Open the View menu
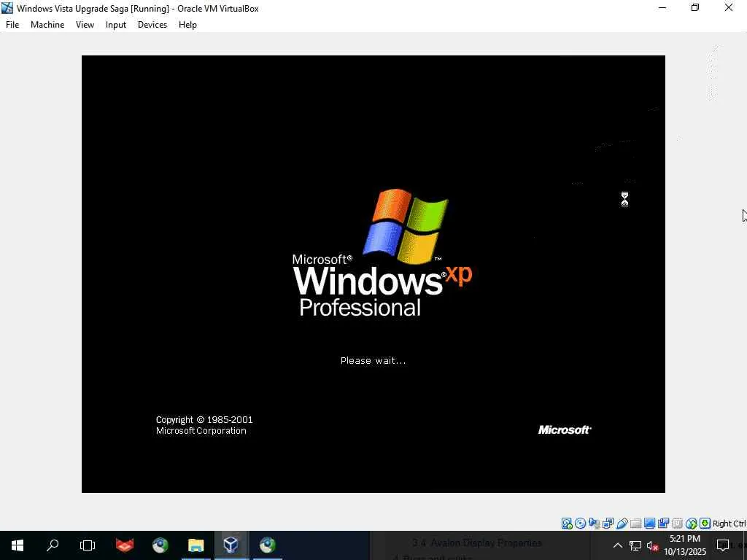 [85, 24]
